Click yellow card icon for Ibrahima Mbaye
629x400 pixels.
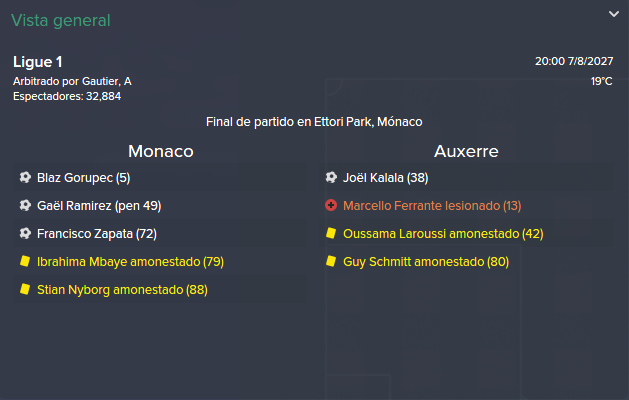click(x=25, y=262)
